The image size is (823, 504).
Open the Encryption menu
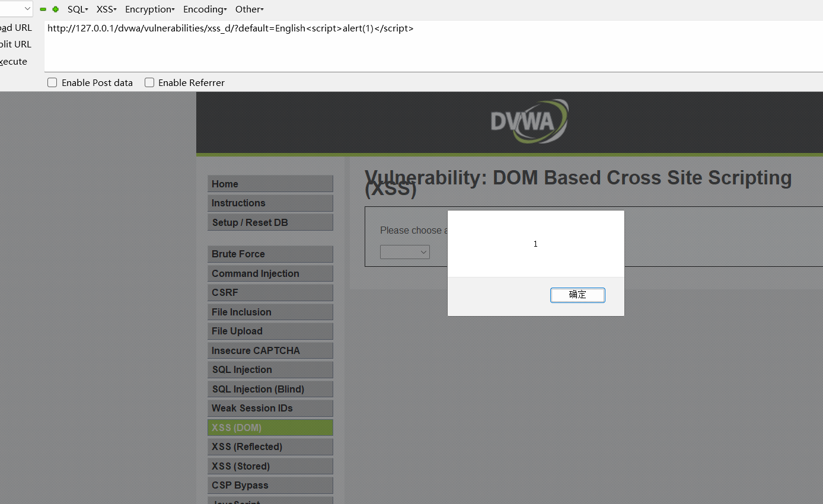pos(150,9)
